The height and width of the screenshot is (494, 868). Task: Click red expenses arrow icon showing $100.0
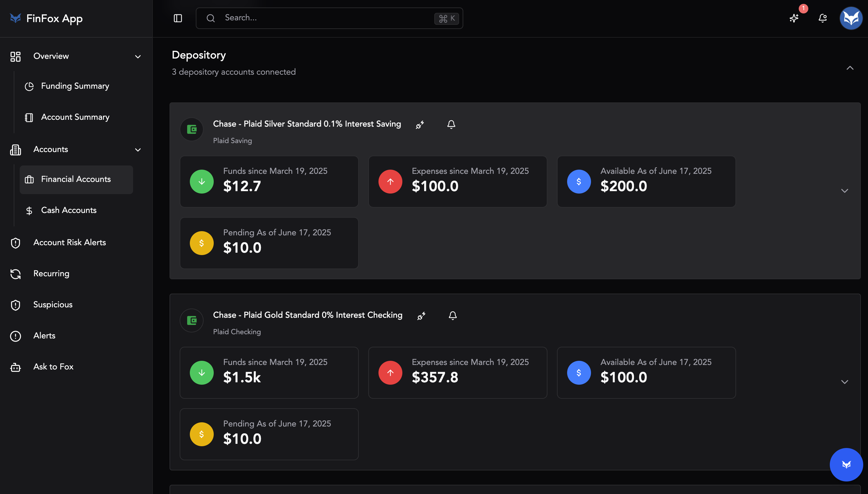(390, 182)
